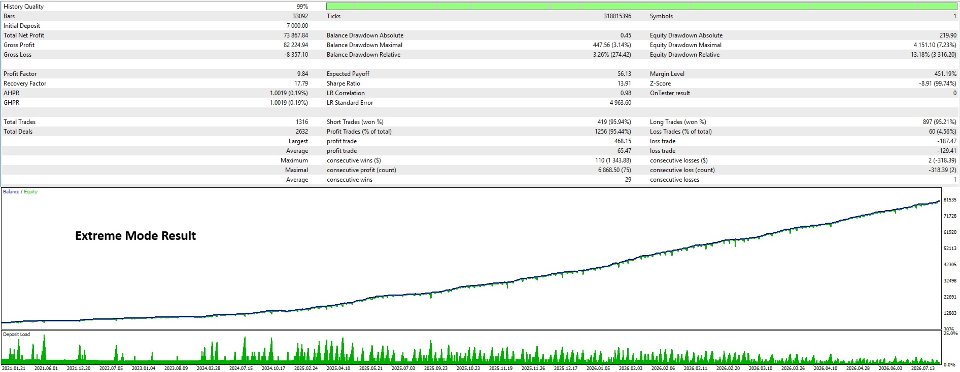Screen dimensions: 960x372
Task: Select the Total Deals label
Action: (x=17, y=132)
